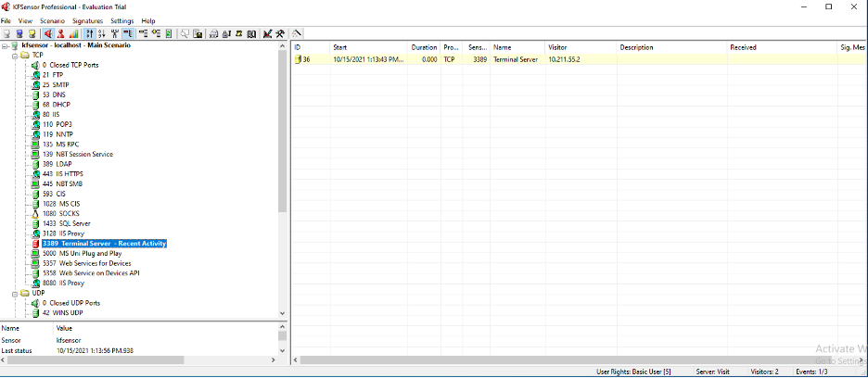
Task: Click the TCP folder icon in tree
Action: [x=25, y=55]
